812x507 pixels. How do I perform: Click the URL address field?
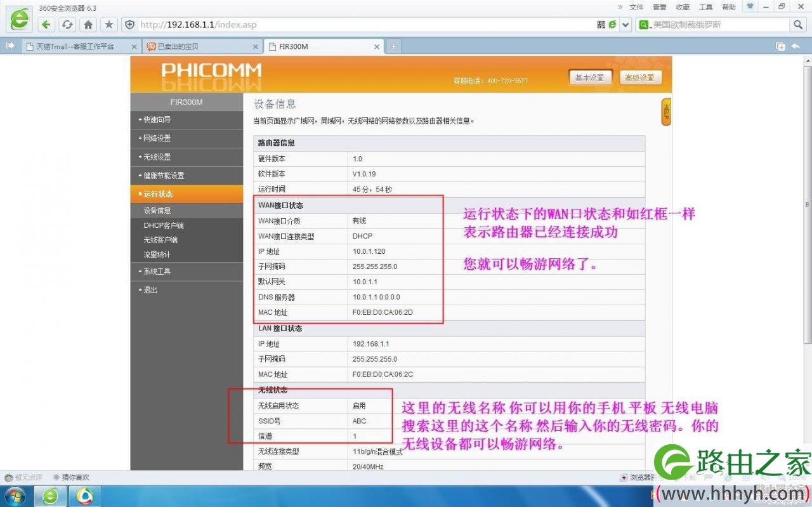point(365,25)
